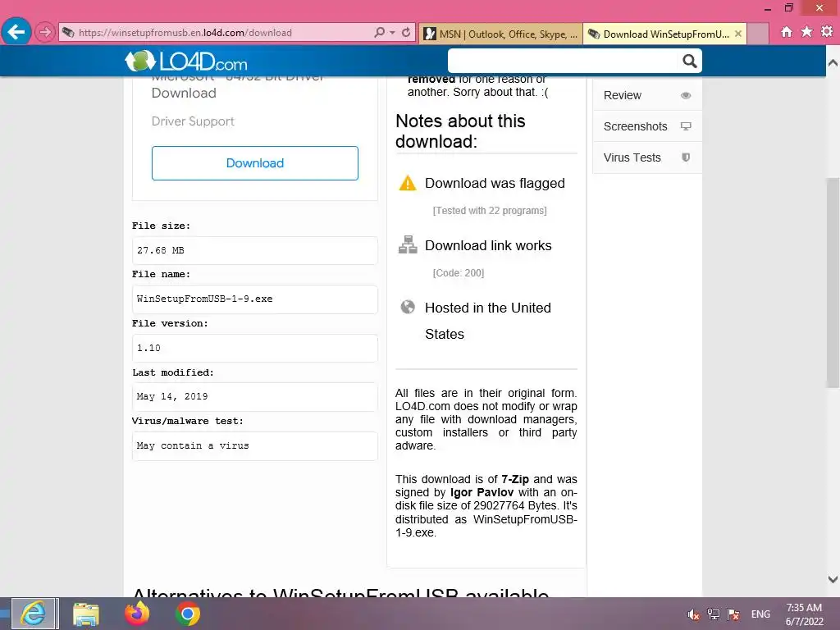
Task: Click the Refresh page icon
Action: tap(406, 33)
